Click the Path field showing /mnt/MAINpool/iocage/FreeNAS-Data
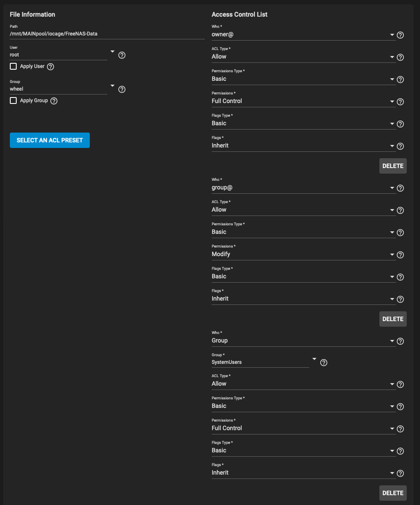 (107, 34)
